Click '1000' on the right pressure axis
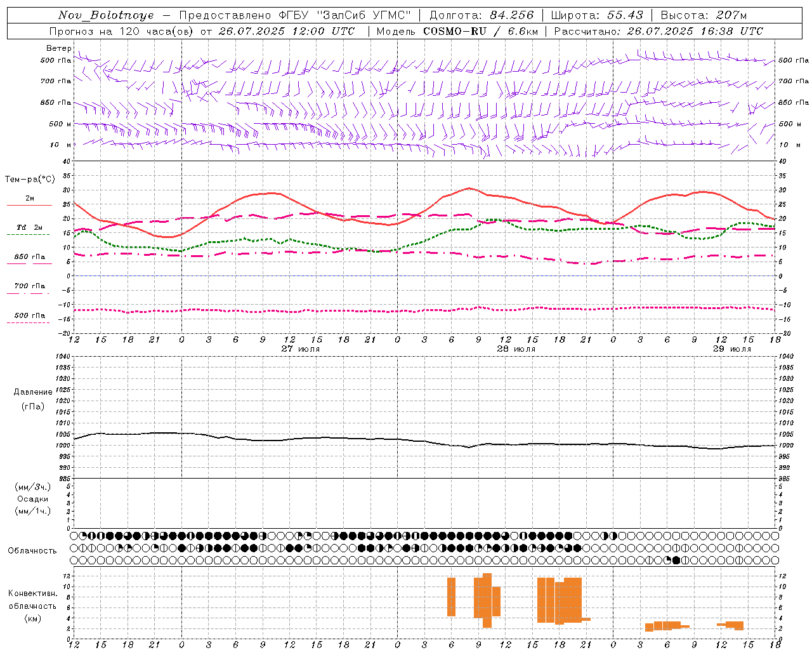This screenshot has height=650, width=812. click(786, 446)
